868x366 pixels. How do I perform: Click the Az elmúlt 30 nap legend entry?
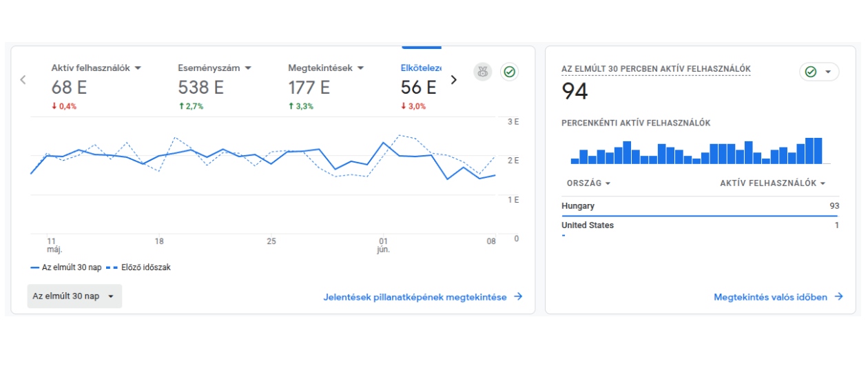click(66, 267)
